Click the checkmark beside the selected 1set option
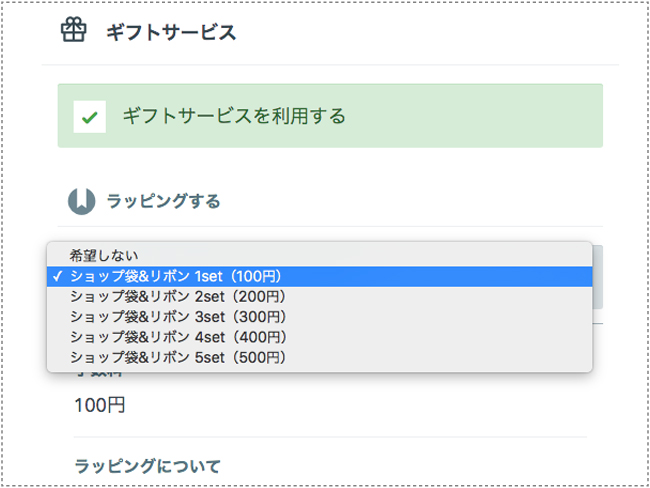650x488 pixels. coord(58,276)
